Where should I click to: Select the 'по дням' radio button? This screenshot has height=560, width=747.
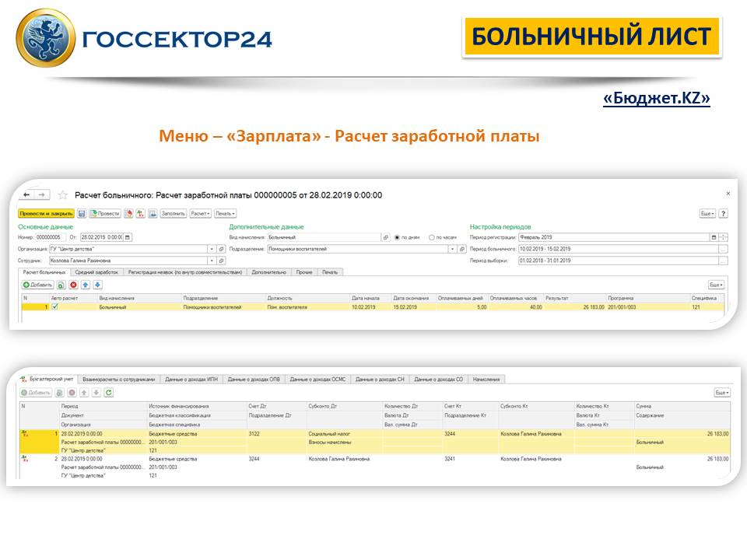point(397,237)
